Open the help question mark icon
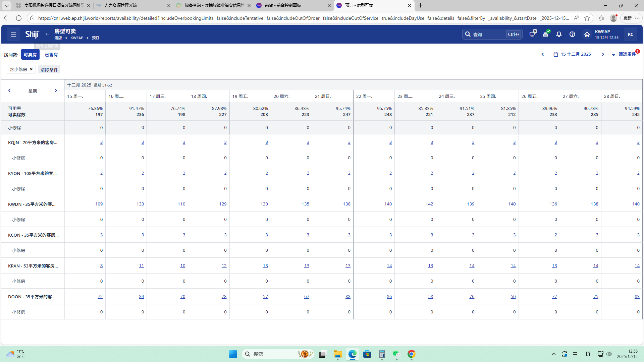644x362 pixels. click(572, 34)
